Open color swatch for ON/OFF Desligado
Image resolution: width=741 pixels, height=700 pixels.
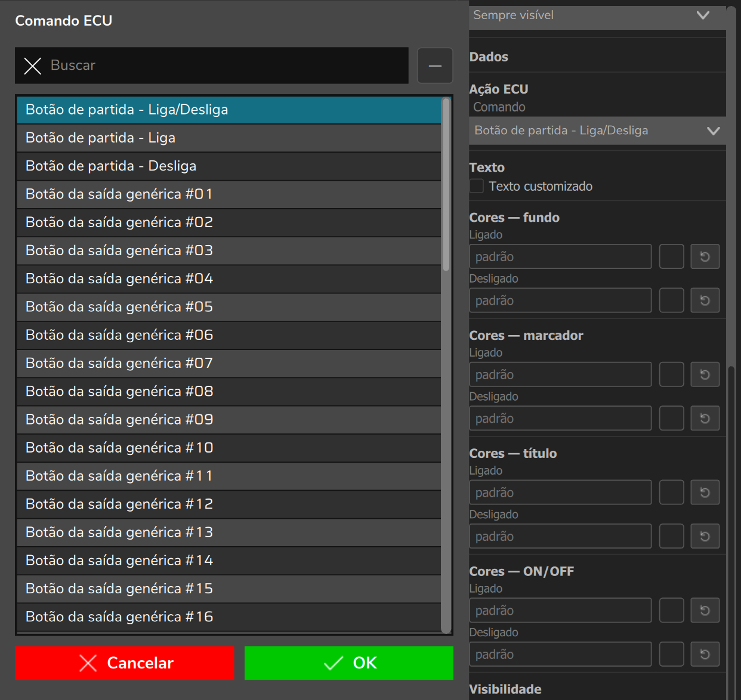coord(671,655)
